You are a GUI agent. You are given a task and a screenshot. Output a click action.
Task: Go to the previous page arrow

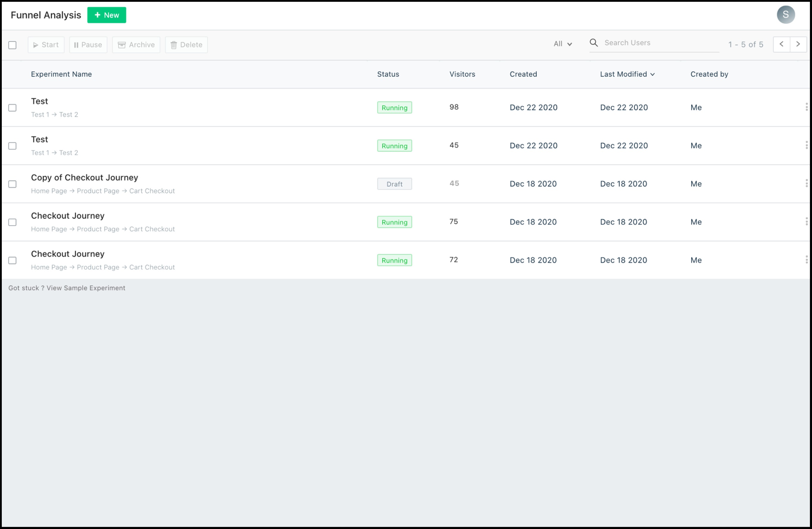[781, 44]
